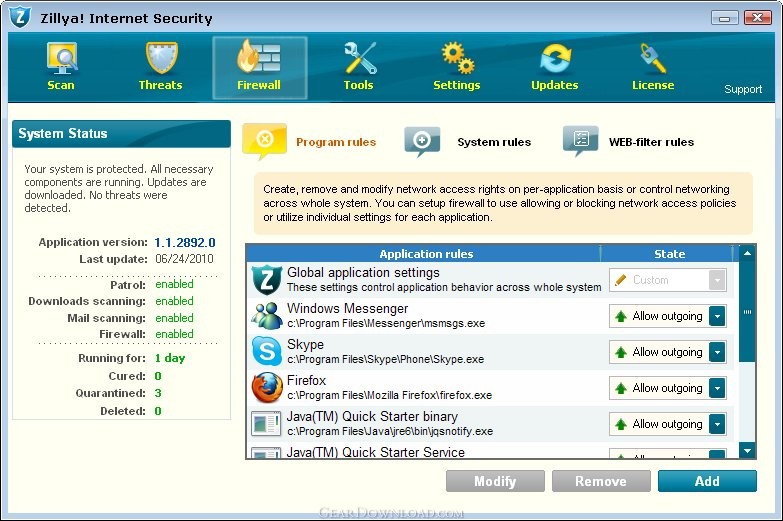This screenshot has width=783, height=521.
Task: Click the Modify button
Action: coord(495,481)
